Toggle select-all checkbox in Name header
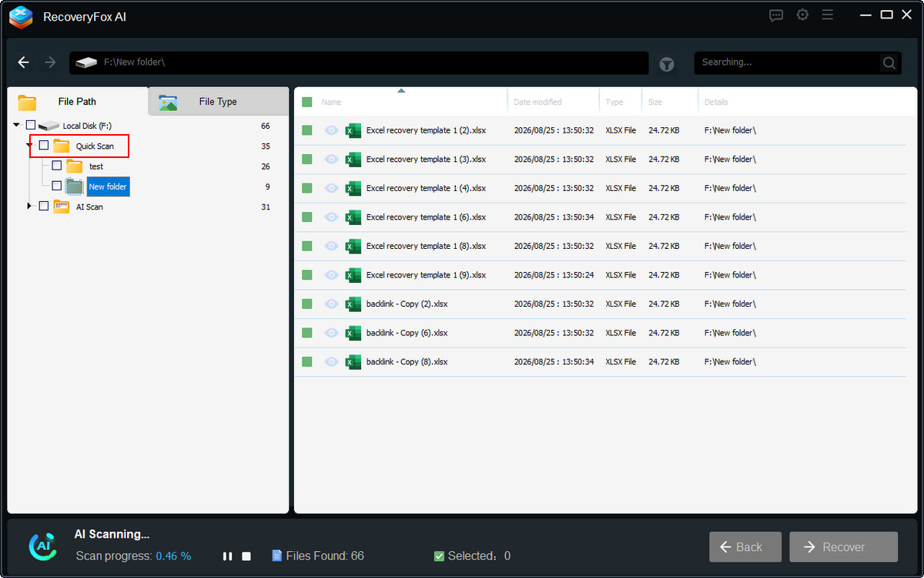 (x=307, y=102)
